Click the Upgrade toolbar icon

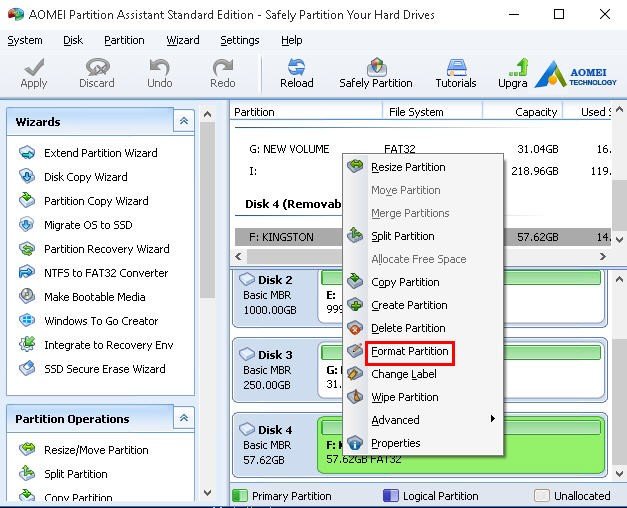(519, 67)
